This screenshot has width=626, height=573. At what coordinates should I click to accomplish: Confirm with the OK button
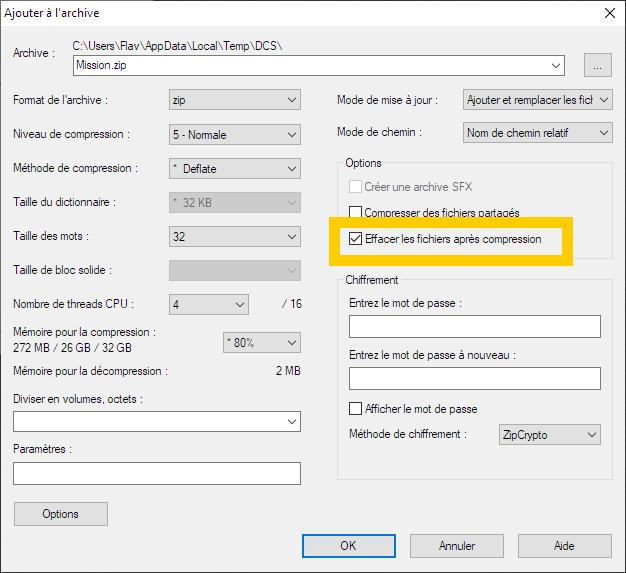click(349, 546)
